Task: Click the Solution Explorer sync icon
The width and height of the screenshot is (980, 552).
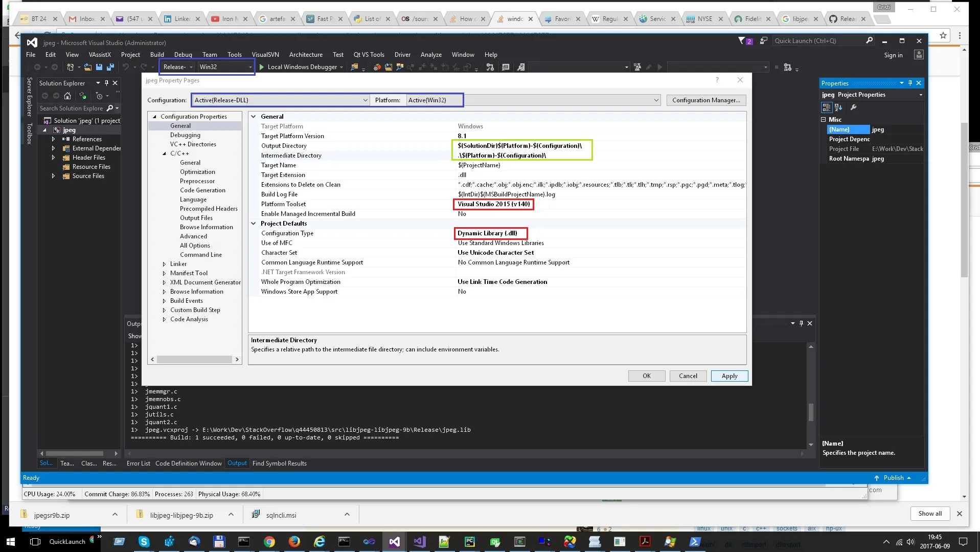Action: pos(82,96)
